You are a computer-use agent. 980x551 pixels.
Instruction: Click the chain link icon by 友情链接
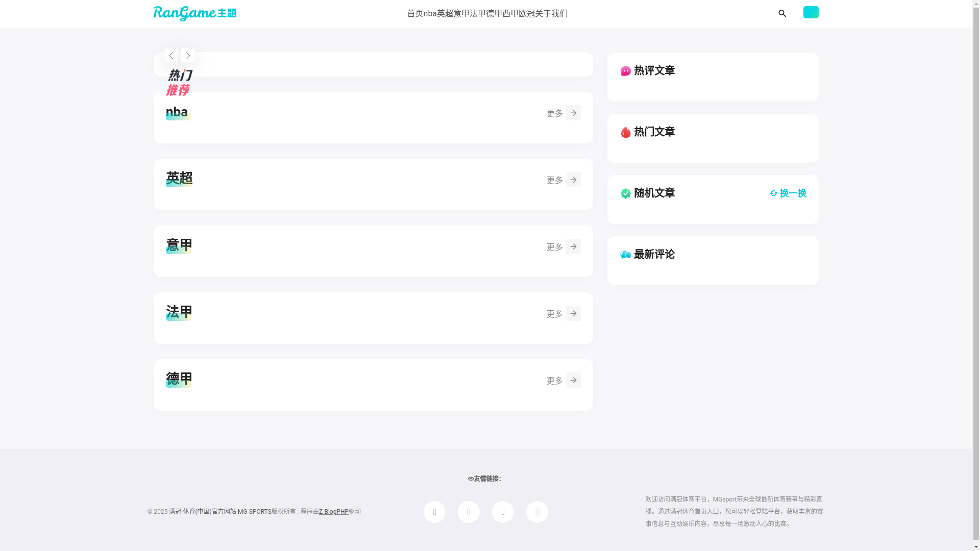pos(471,479)
